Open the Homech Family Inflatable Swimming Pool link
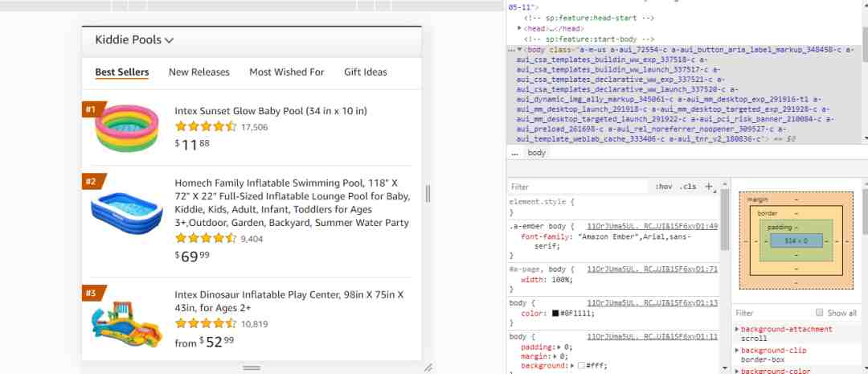 coord(292,203)
